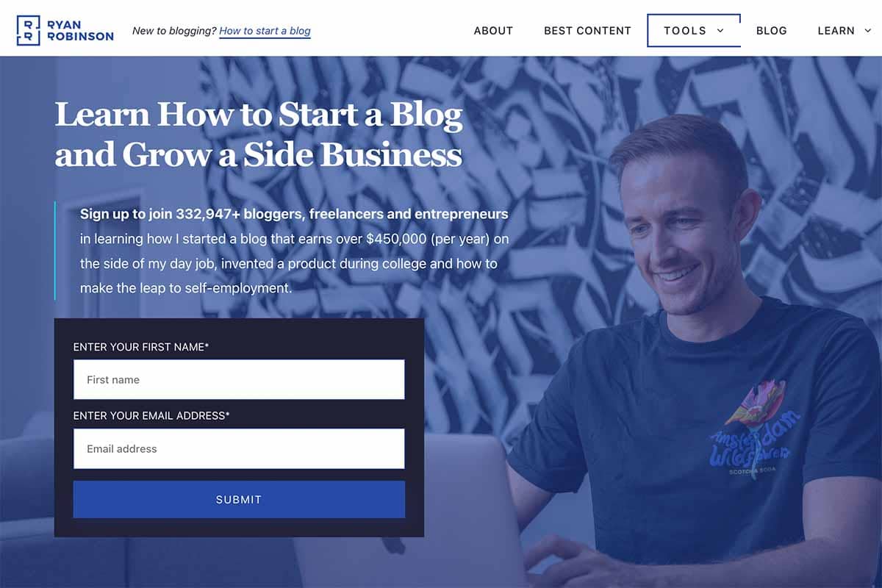Click the Enter Your Email Address label

tap(151, 415)
